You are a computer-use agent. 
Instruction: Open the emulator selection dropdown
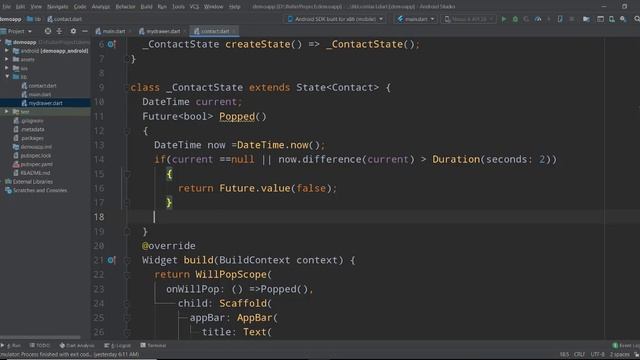(x=469, y=19)
